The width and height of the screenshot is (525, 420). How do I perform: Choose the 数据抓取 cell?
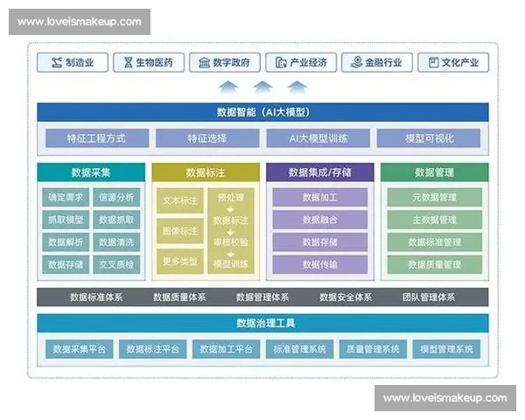[116, 220]
